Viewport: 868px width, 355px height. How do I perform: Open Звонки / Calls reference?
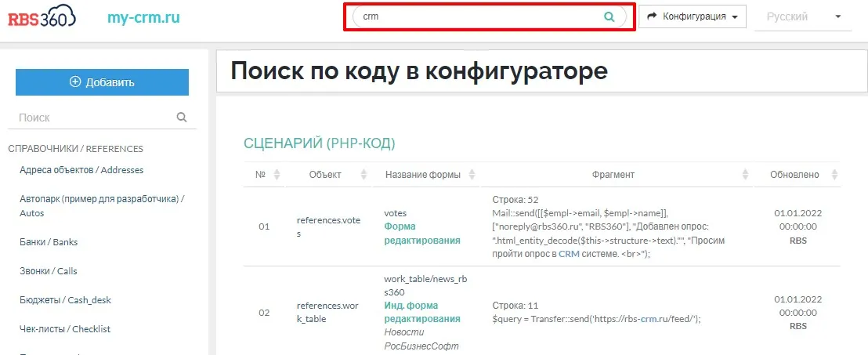pos(48,271)
